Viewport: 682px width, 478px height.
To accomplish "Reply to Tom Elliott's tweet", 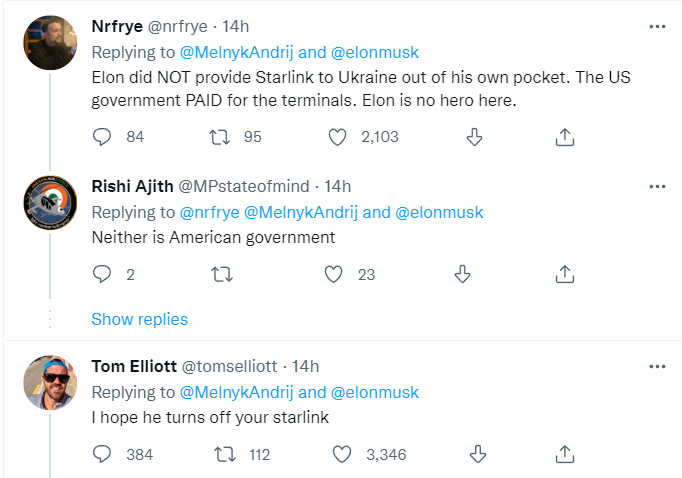I will 102,454.
